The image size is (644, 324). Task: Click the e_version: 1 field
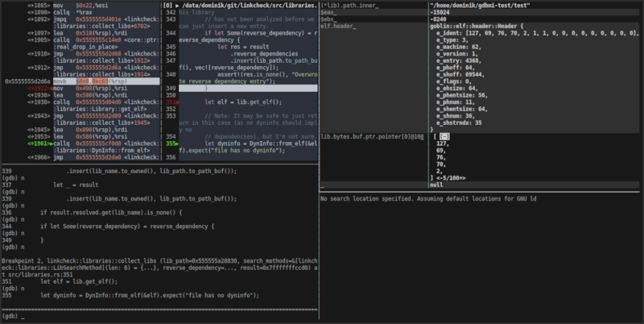pyautogui.click(x=457, y=54)
